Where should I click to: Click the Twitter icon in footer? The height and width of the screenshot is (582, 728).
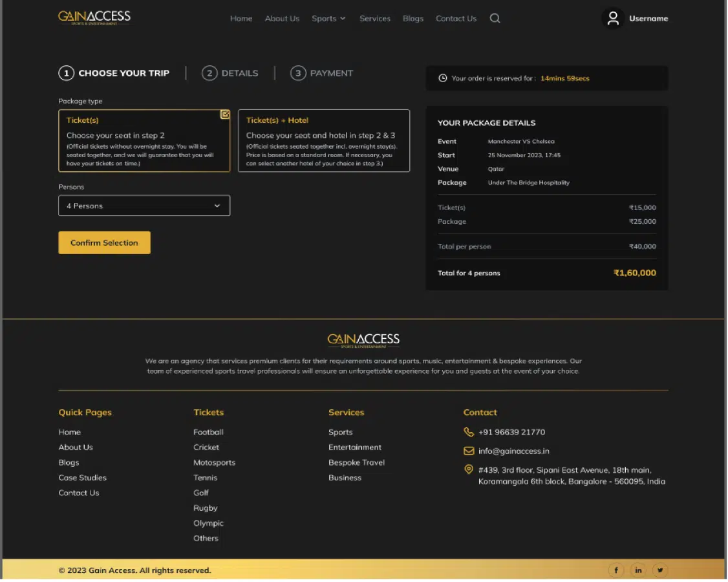pyautogui.click(x=660, y=570)
